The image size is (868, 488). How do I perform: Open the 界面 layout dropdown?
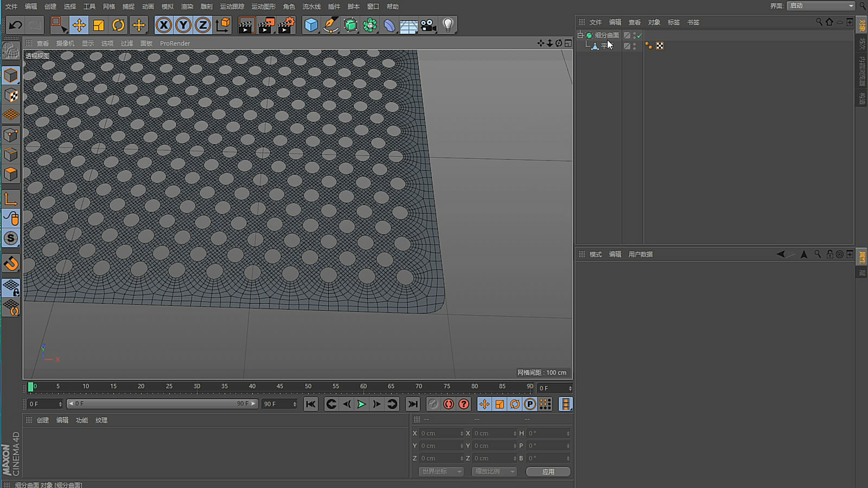click(x=821, y=6)
